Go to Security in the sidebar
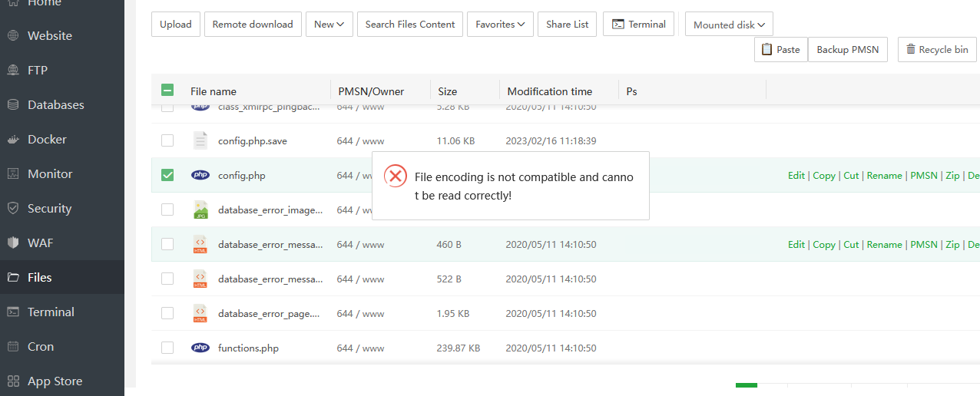 click(49, 209)
